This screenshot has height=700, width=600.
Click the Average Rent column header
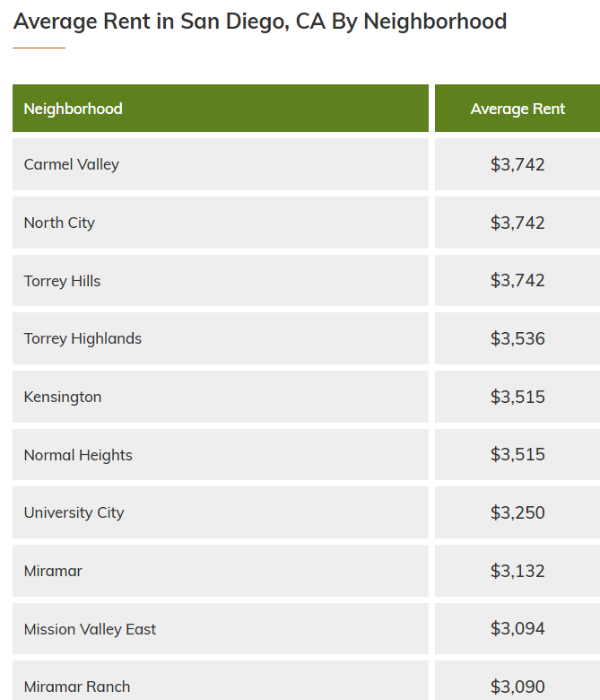tap(517, 108)
